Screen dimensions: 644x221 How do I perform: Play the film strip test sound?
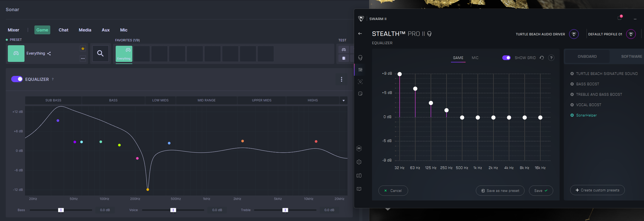(x=344, y=58)
